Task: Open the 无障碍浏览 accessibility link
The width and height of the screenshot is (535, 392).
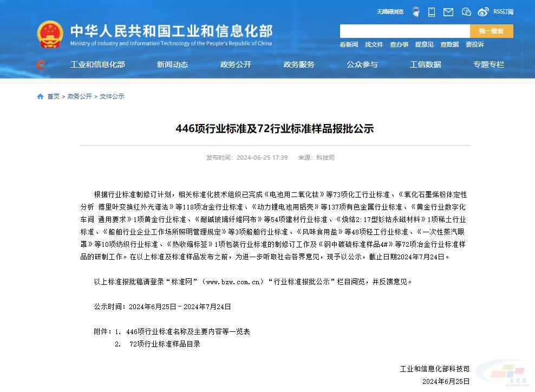Action: coord(390,12)
